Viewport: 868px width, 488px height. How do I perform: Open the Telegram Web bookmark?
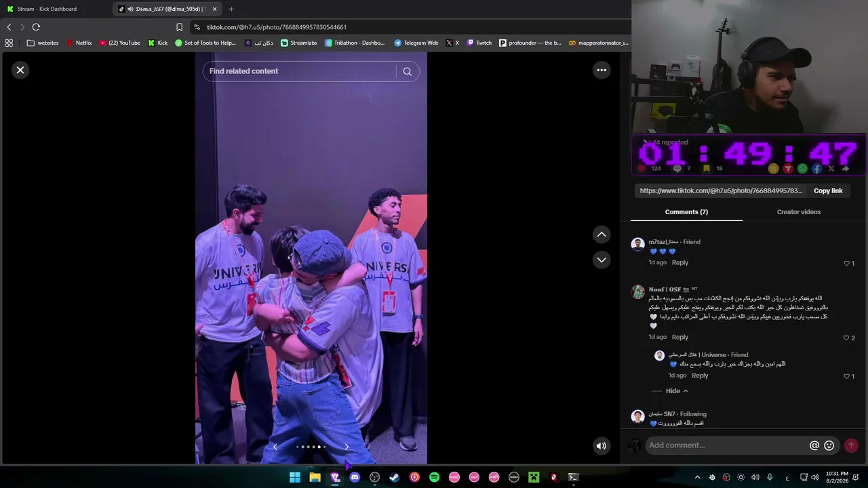[416, 43]
